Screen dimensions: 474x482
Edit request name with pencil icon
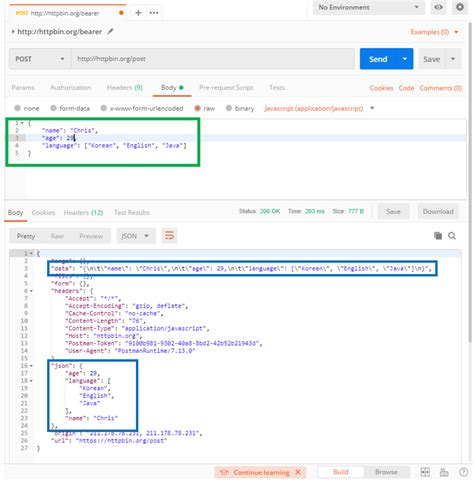(110, 32)
